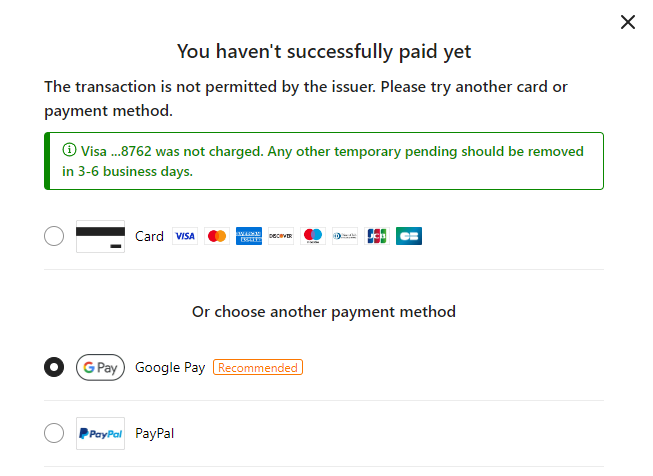The width and height of the screenshot is (653, 476).
Task: Click the Mastercard logo
Action: pyautogui.click(x=216, y=237)
